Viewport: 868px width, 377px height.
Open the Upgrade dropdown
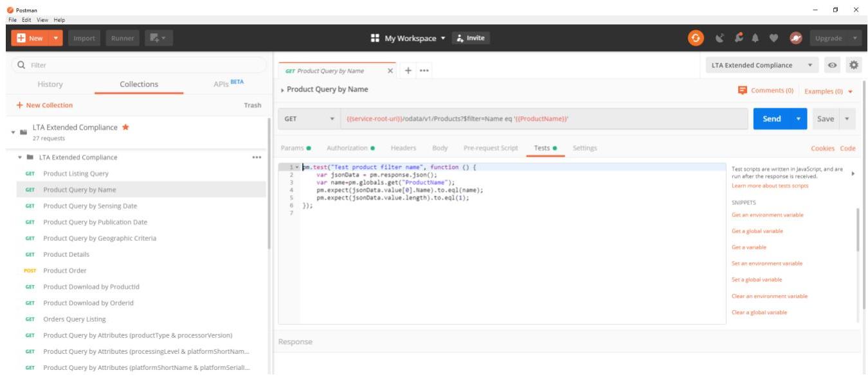click(856, 39)
